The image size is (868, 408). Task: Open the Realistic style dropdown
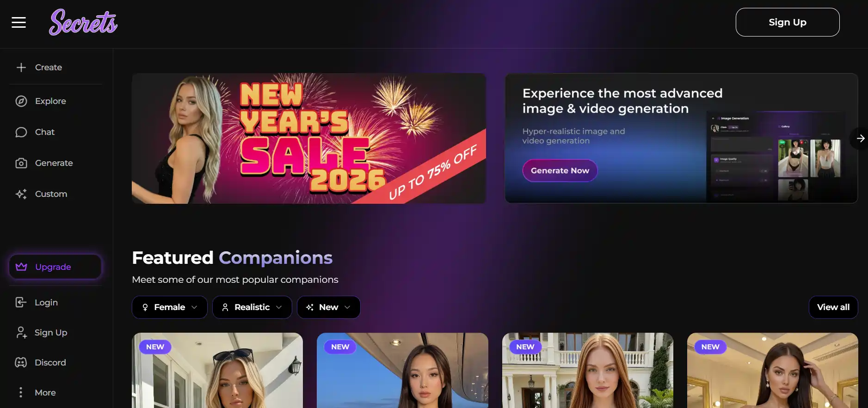tap(252, 307)
